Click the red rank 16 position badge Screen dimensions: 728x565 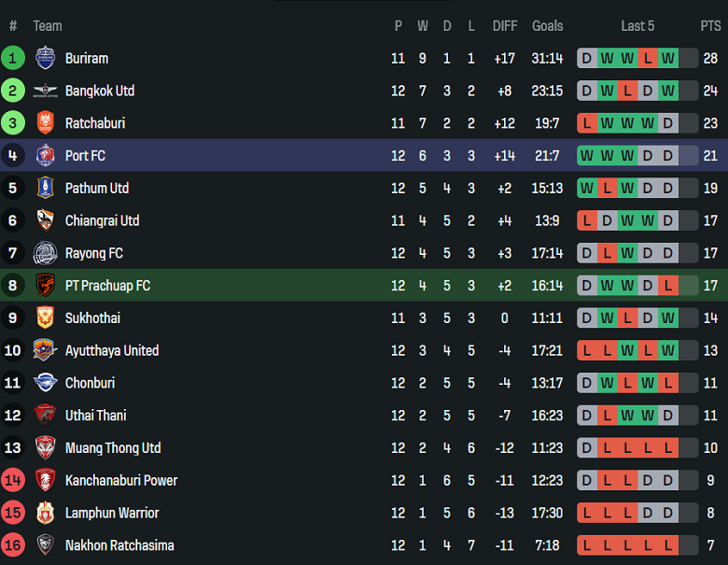(x=13, y=545)
